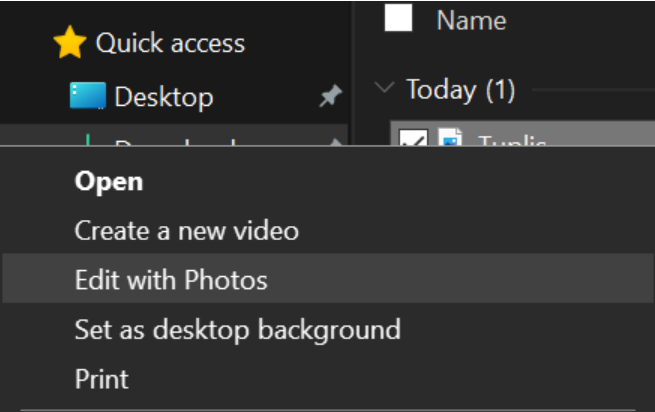The image size is (655, 412).
Task: Select the partially hidden Downloads sidebar item
Action: [175, 141]
